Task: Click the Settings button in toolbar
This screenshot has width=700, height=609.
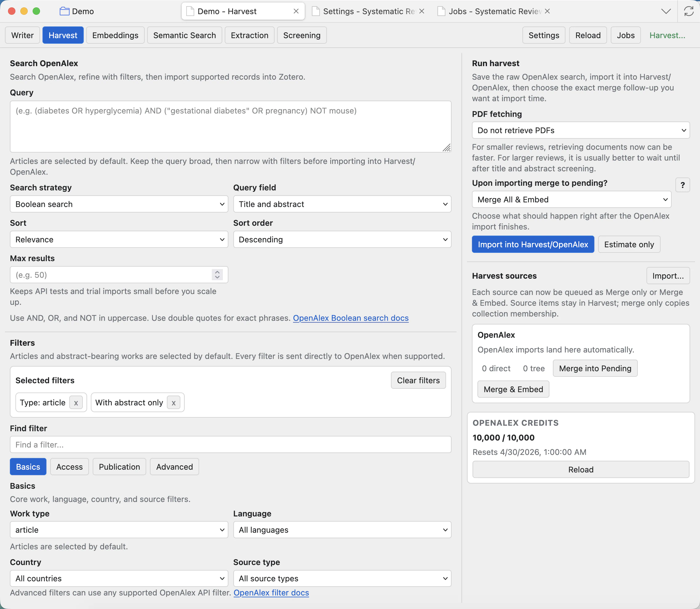Action: tap(544, 35)
